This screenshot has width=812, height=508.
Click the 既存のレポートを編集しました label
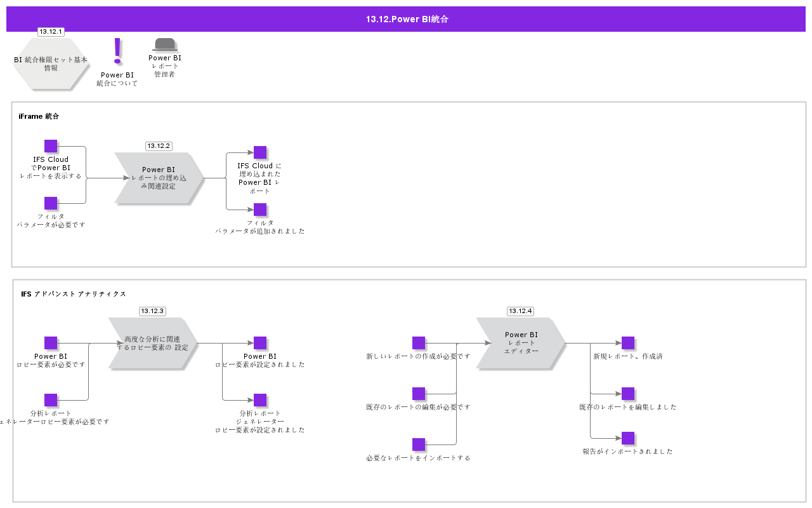628,407
